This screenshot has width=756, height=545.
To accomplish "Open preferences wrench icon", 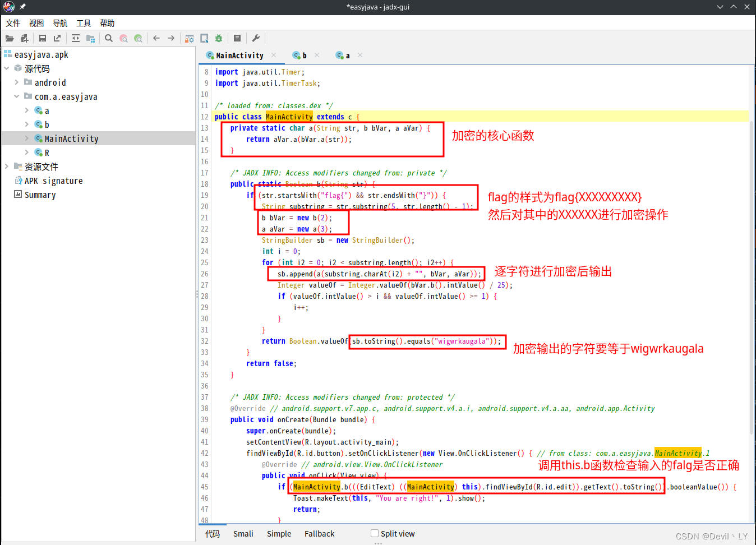I will [x=256, y=38].
